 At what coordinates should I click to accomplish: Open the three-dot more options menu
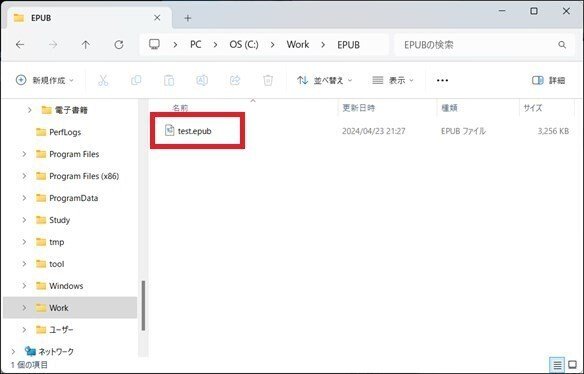pyautogui.click(x=442, y=80)
